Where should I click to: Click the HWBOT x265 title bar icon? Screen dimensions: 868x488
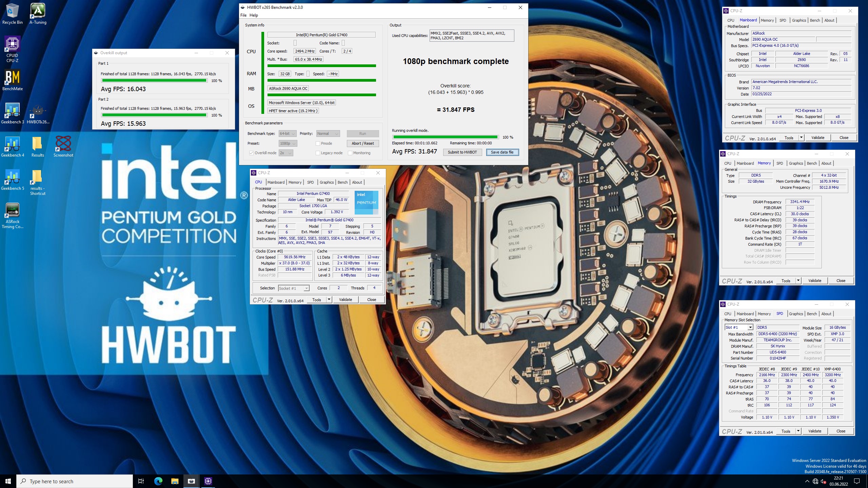(243, 7)
